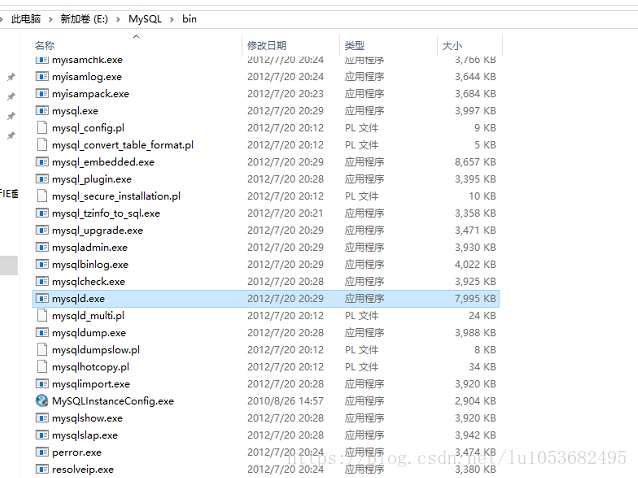Select the file name mysql_config.pl
The width and height of the screenshot is (638, 478).
click(88, 128)
